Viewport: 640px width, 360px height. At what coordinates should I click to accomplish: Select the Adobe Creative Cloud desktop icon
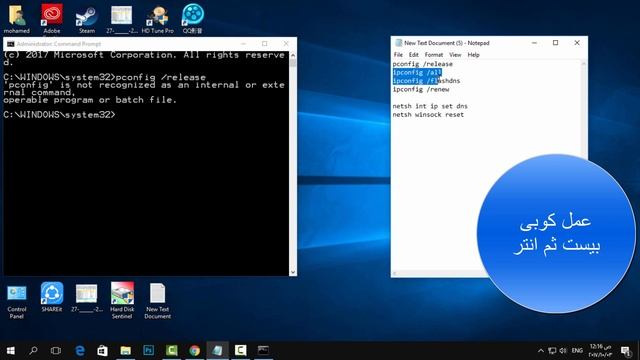[x=52, y=18]
